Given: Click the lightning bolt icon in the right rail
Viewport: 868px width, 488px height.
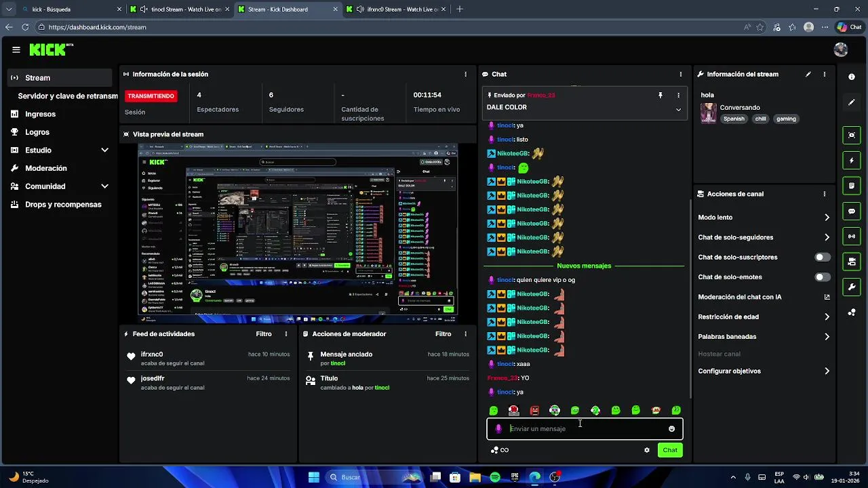Looking at the screenshot, I should (852, 161).
